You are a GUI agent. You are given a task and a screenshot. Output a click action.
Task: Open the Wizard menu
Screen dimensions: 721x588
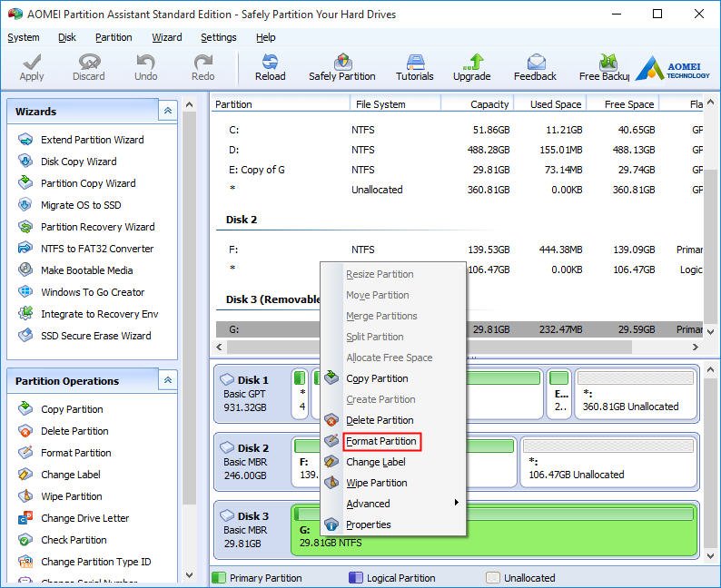(x=167, y=37)
